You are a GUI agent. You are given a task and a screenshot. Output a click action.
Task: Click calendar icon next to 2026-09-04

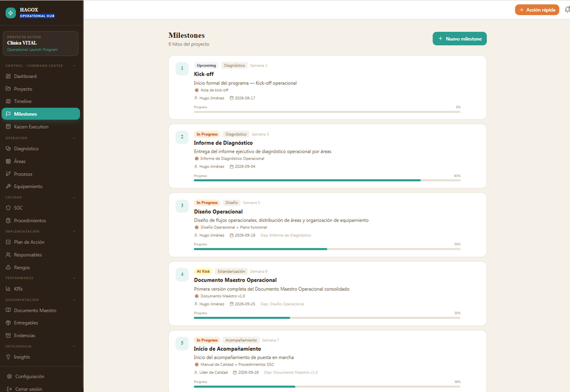231,166
